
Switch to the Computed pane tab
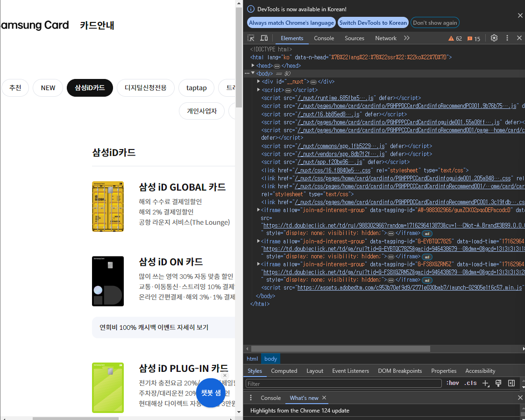point(284,371)
